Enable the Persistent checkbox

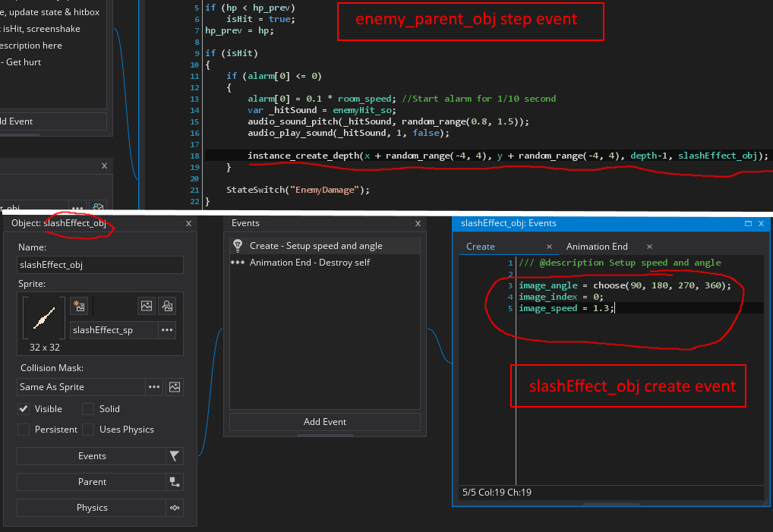point(24,430)
